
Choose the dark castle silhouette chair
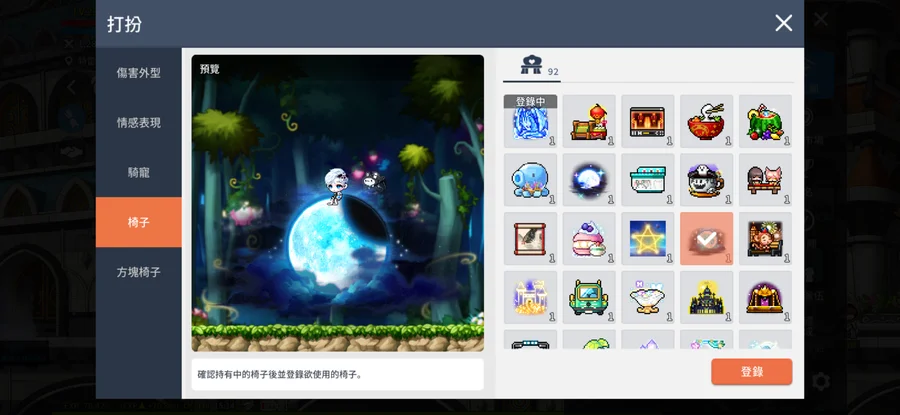tap(706, 297)
